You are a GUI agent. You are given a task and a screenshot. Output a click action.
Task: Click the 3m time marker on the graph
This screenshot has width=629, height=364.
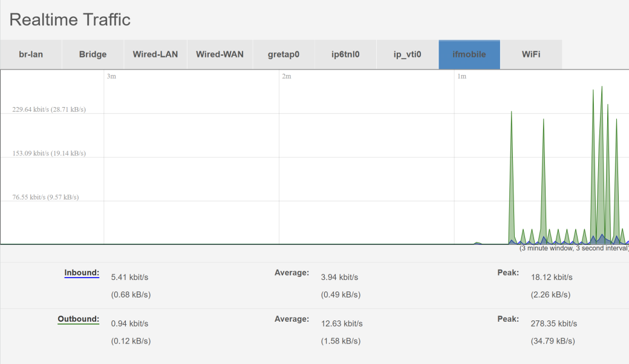tap(109, 76)
